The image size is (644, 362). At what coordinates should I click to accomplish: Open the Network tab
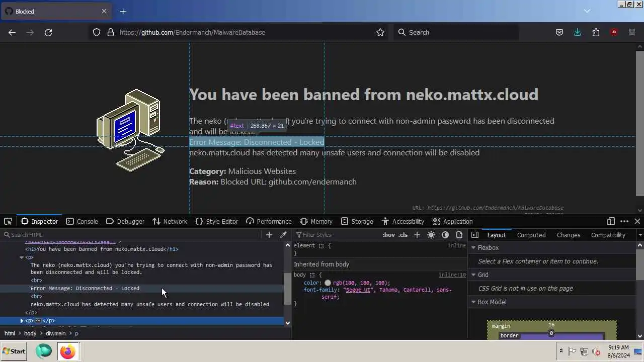coord(170,221)
